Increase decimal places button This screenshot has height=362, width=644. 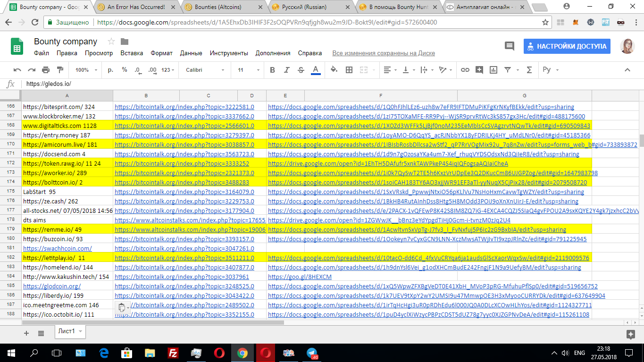pos(152,70)
